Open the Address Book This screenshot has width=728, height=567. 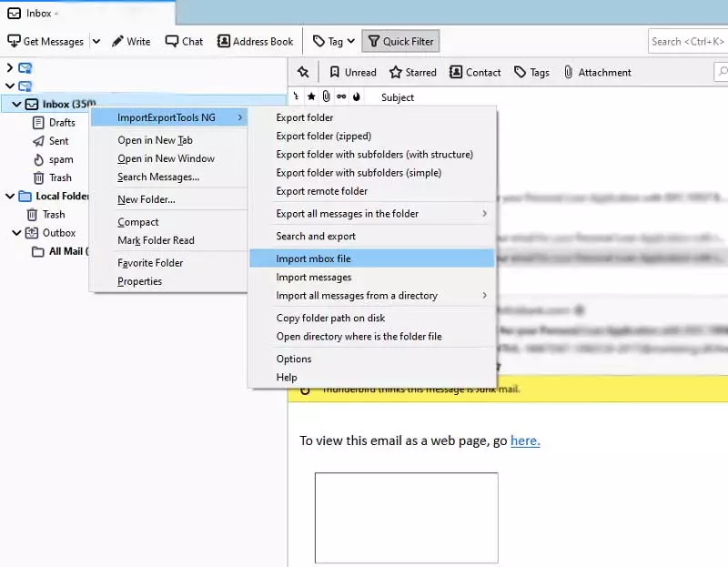pos(255,41)
